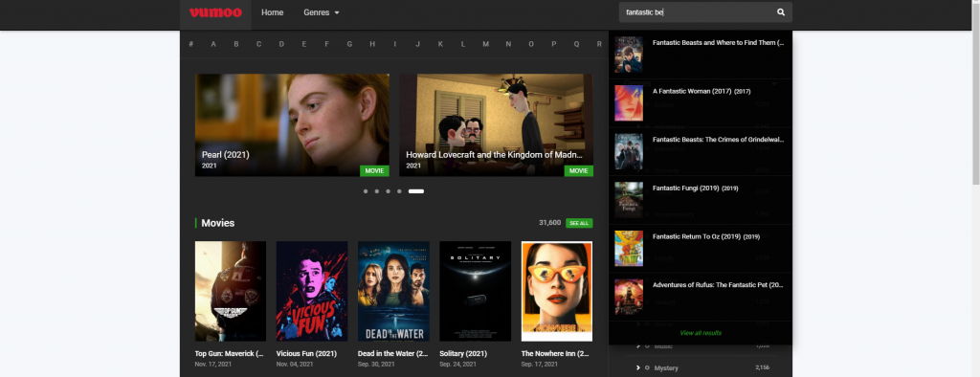The image size is (980, 377).
Task: Open the Pearl (2021) featured banner
Action: pos(292,125)
